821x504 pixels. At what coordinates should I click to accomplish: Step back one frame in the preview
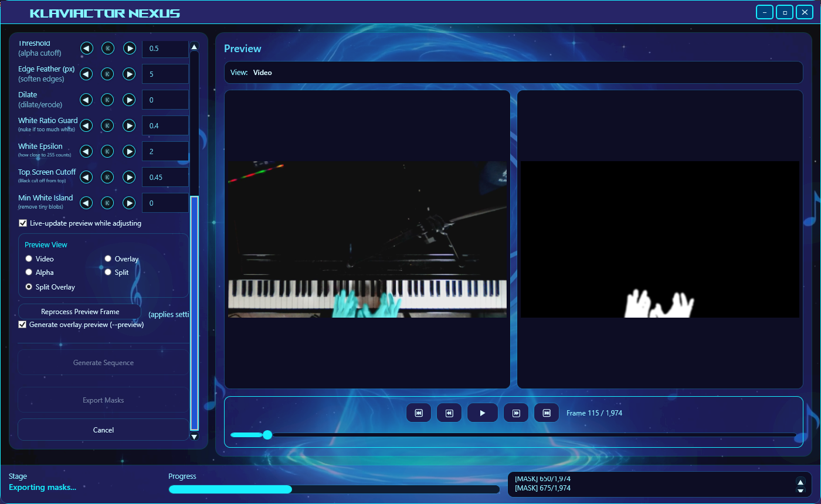(449, 413)
